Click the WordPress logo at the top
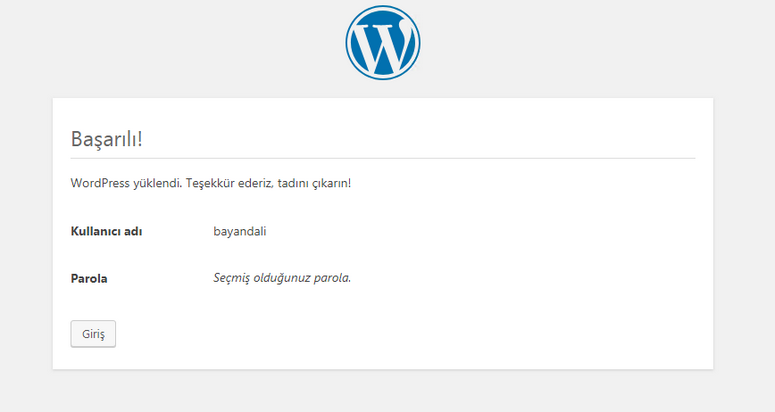The image size is (775, 412). point(383,42)
